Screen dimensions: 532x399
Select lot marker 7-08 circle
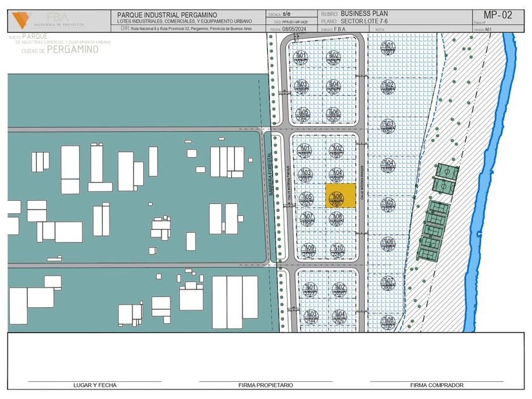(336, 218)
